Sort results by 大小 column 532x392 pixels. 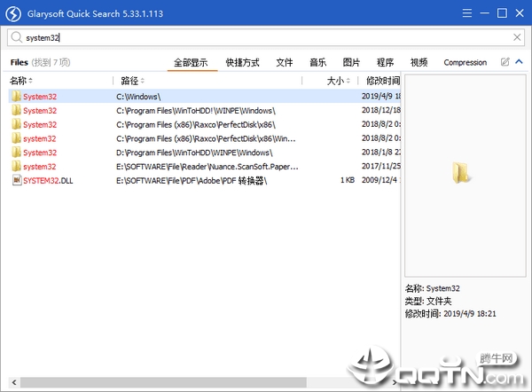pos(339,81)
